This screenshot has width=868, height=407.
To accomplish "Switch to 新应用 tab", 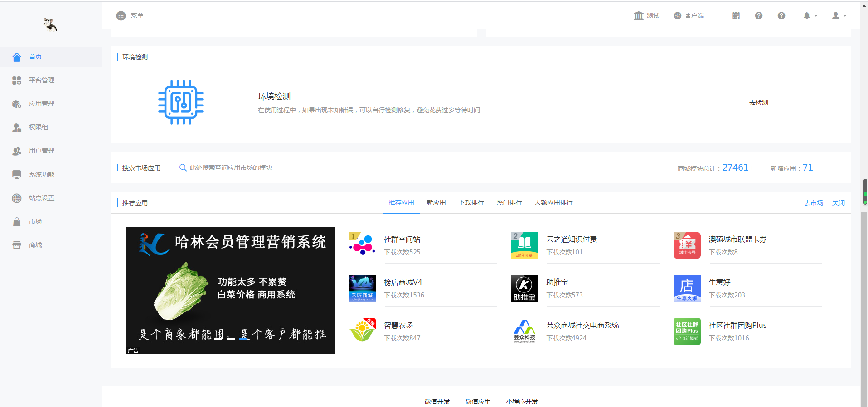I will pos(436,203).
